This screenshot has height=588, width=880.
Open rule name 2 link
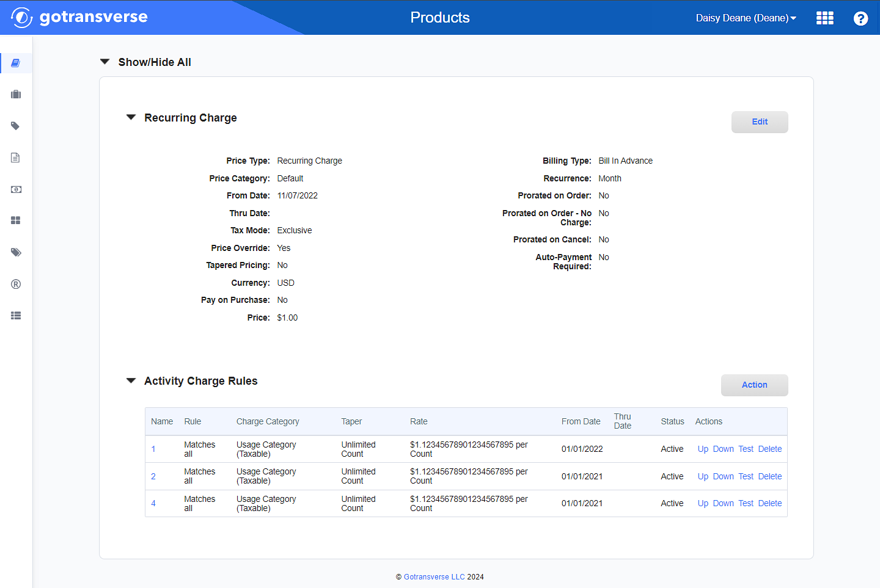click(x=153, y=476)
